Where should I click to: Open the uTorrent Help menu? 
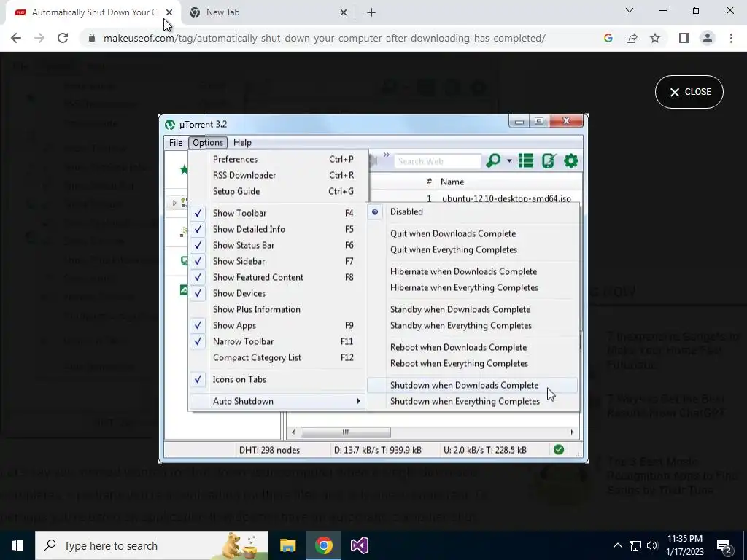click(x=242, y=142)
